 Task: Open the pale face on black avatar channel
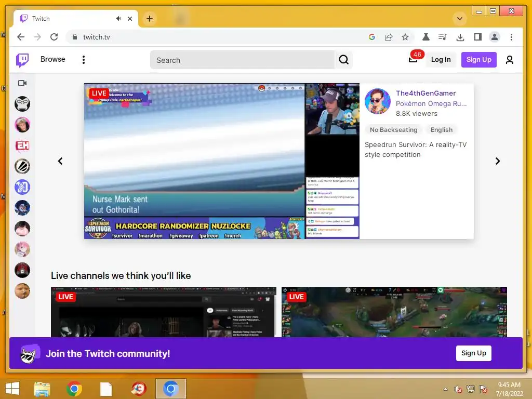coord(22,229)
